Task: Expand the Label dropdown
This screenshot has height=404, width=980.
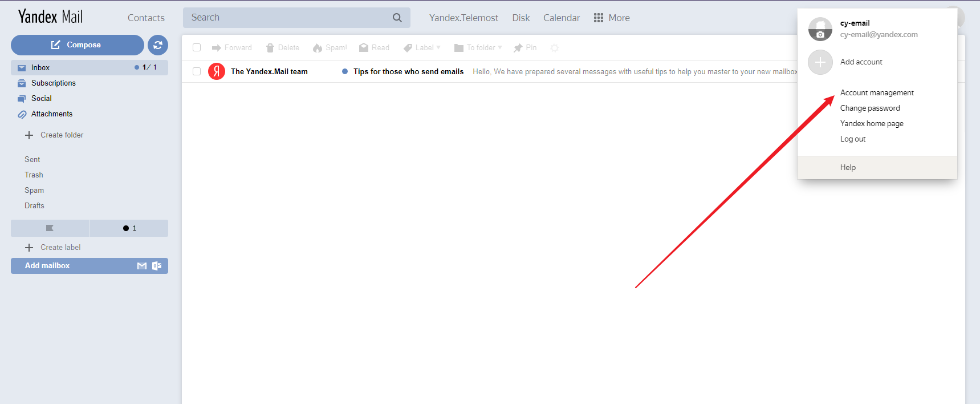Action: pyautogui.click(x=422, y=48)
